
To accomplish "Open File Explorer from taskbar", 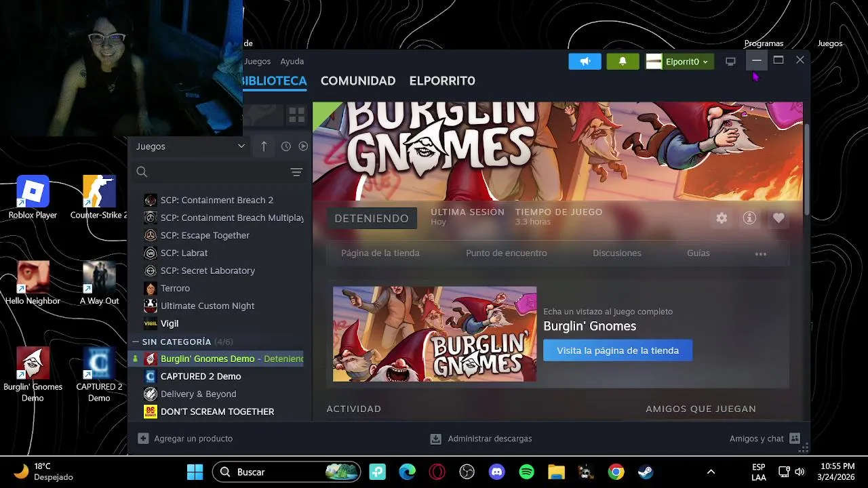I will coord(556,472).
